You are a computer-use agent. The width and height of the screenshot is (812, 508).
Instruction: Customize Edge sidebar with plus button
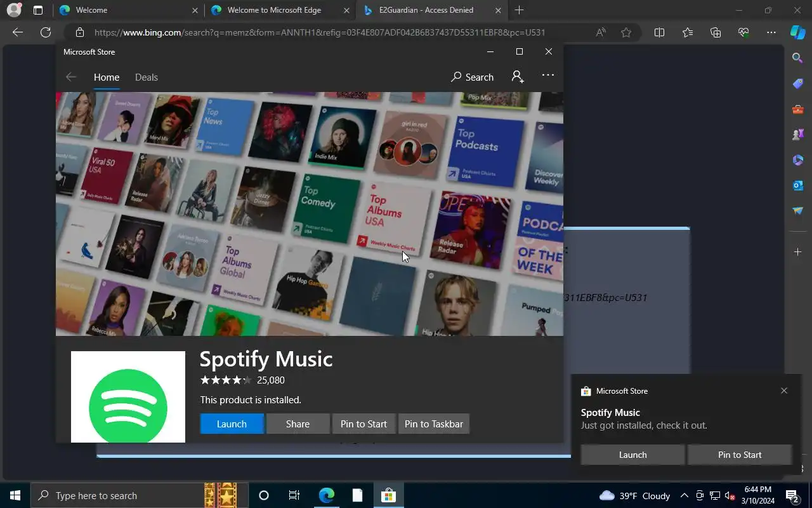click(798, 252)
